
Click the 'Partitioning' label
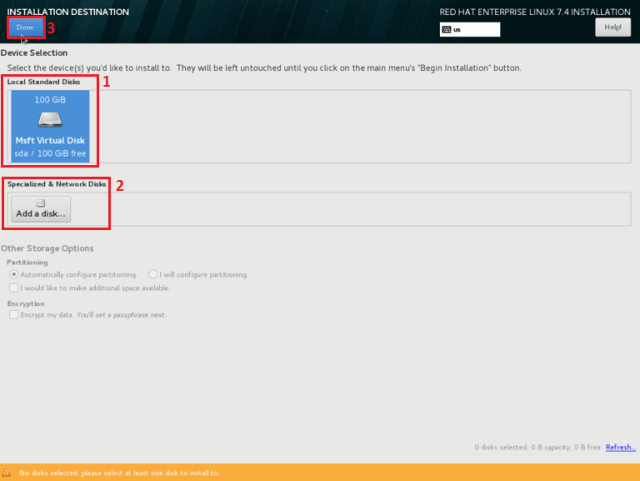27,262
